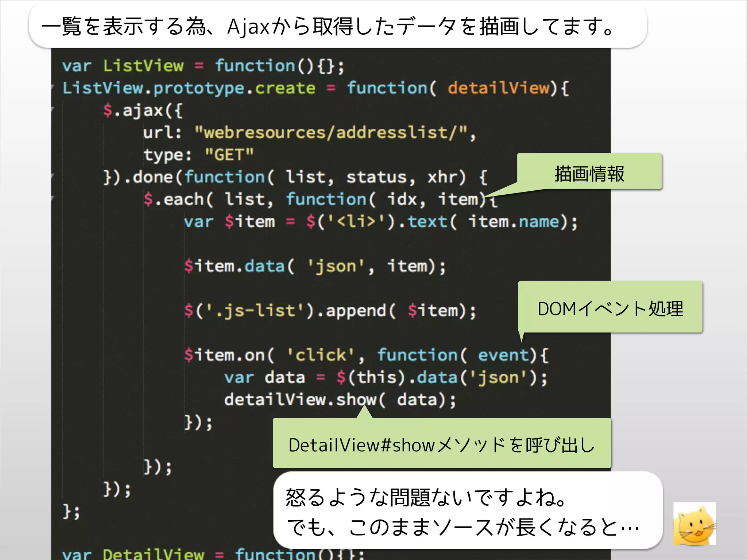The image size is (747, 560).
Task: Click the partially visible 'var DetailView' line at bottom
Action: click(213, 554)
